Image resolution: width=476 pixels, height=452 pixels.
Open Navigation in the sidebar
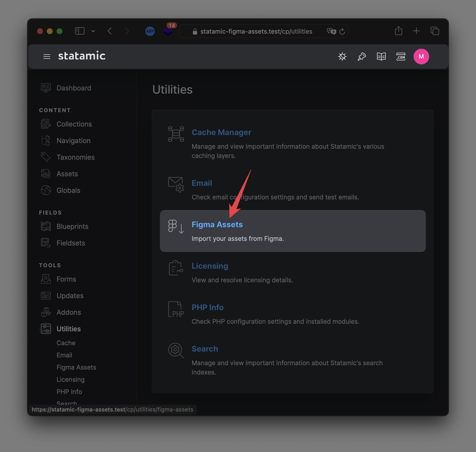coord(73,141)
